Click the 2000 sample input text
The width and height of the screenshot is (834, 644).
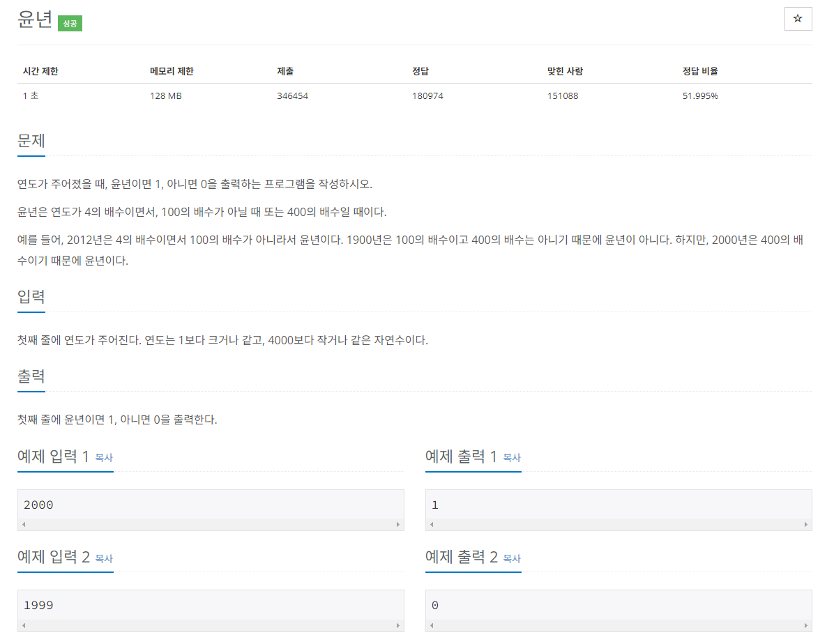38,505
